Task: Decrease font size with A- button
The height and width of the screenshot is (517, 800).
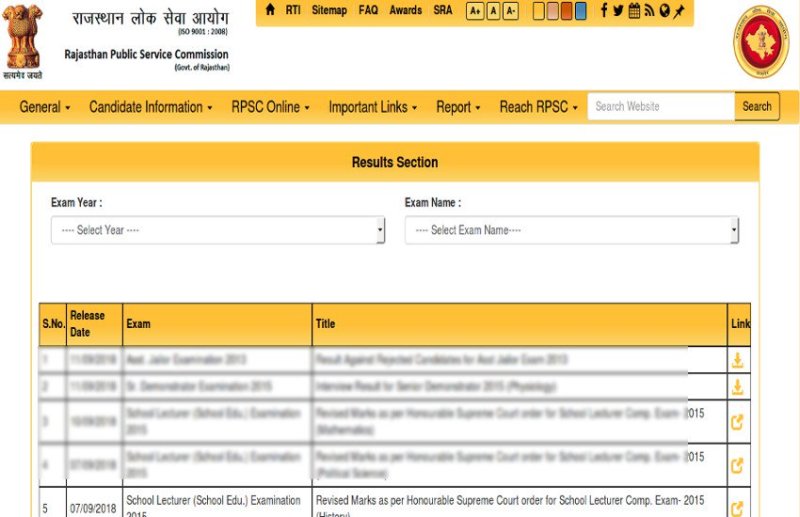Action: 511,11
